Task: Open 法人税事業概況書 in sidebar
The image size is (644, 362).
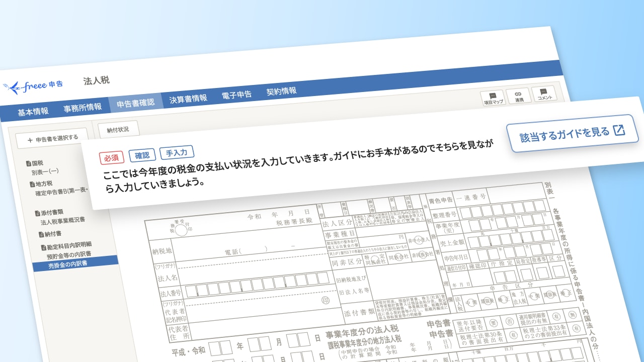Action: point(62,220)
